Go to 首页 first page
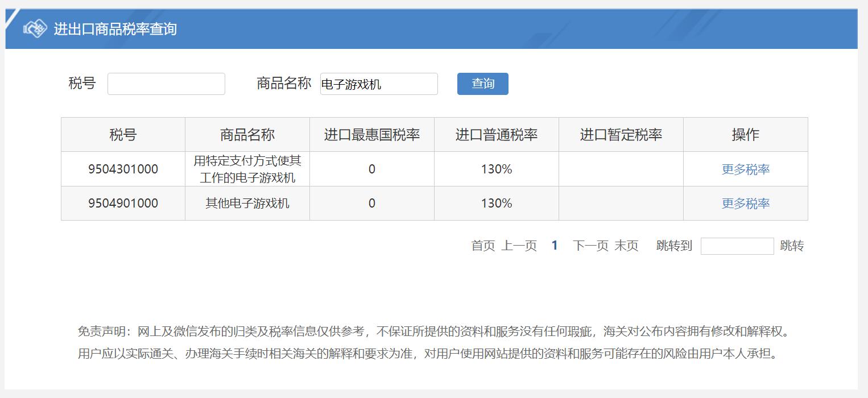868x398 pixels. pyautogui.click(x=483, y=245)
